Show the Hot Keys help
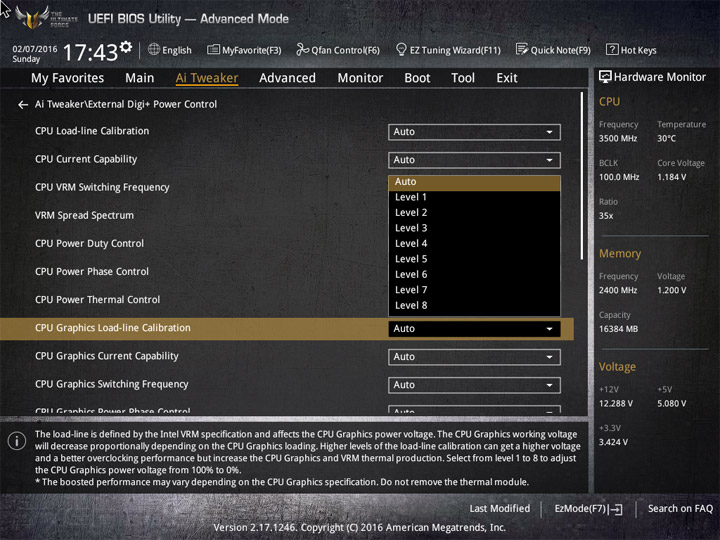The height and width of the screenshot is (540, 720). tap(631, 50)
